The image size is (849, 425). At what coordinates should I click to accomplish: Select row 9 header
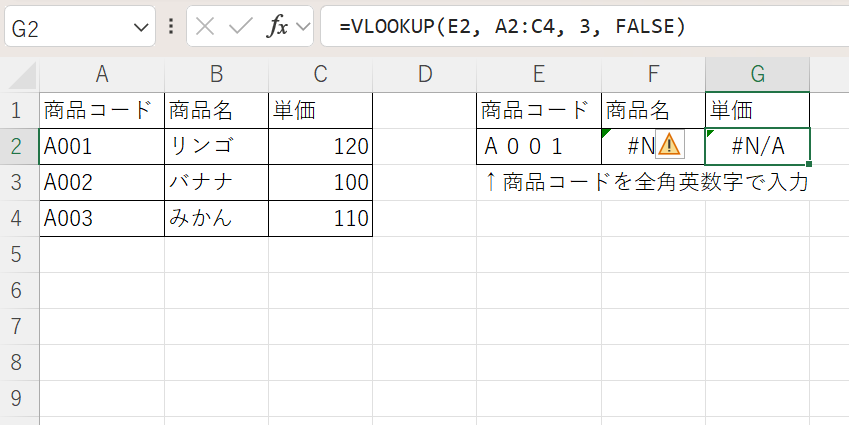(x=19, y=398)
